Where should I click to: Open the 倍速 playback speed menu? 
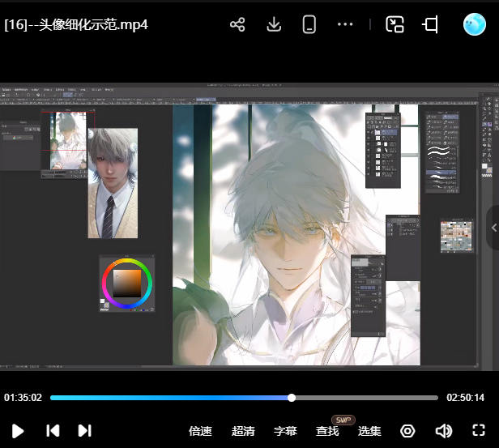200,431
